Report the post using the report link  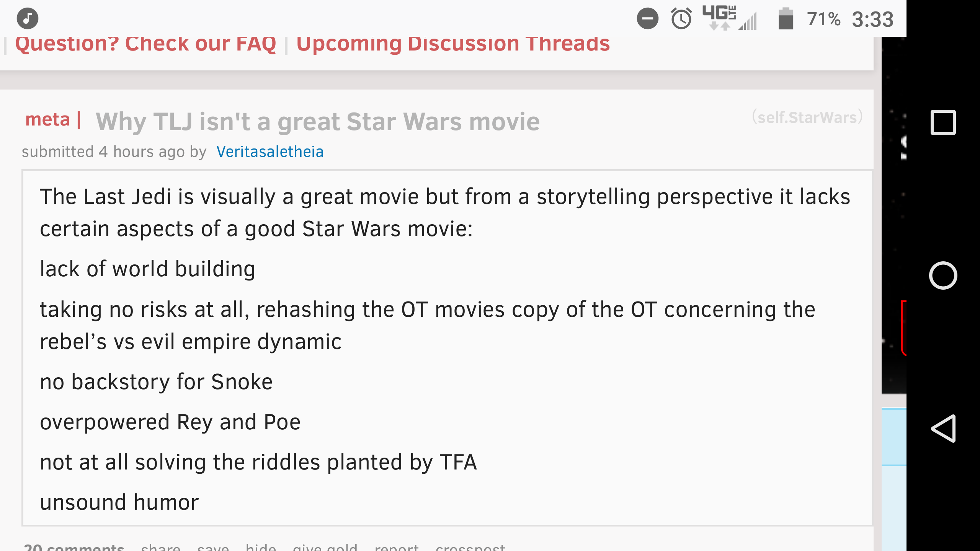click(397, 547)
